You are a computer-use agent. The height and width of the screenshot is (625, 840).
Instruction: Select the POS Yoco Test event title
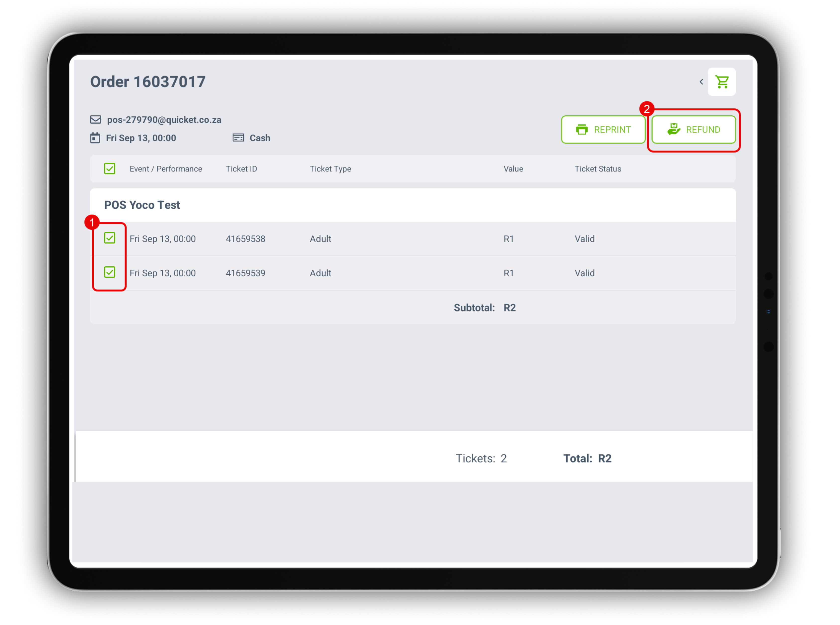pos(142,205)
